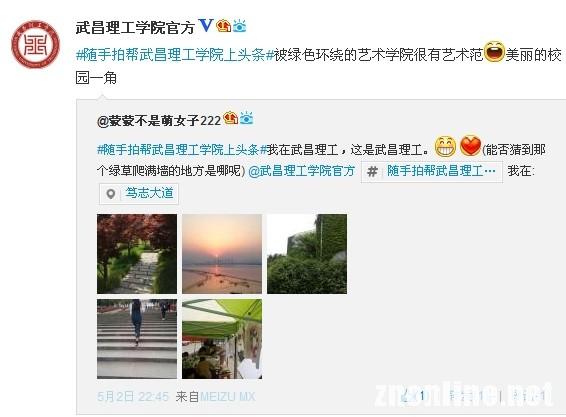Open the username 武昌理工学院官方
Image resolution: width=566 pixels, height=417 pixels.
[135, 27]
